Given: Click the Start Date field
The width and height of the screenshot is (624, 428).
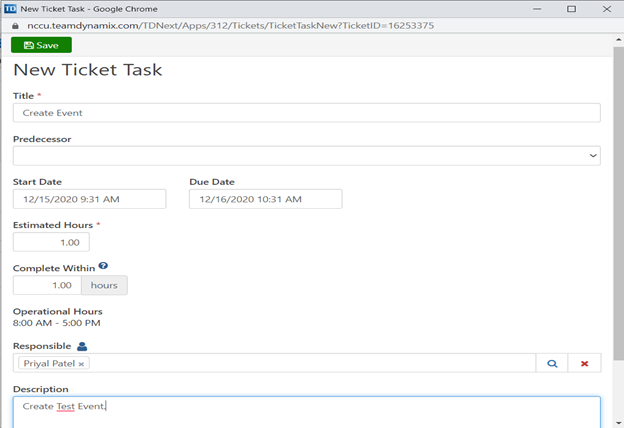Looking at the screenshot, I should tap(90, 199).
